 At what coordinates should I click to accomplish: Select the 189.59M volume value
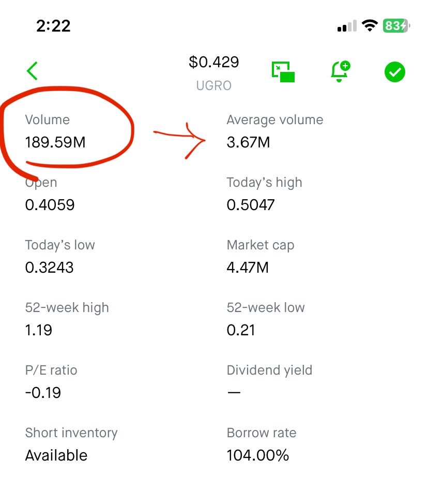pos(55,142)
